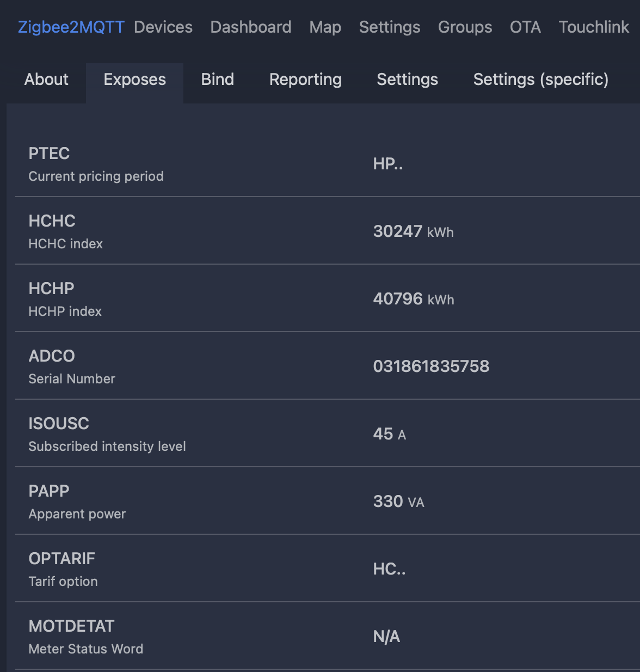Click the HCHP index value 40796 kWh

414,299
